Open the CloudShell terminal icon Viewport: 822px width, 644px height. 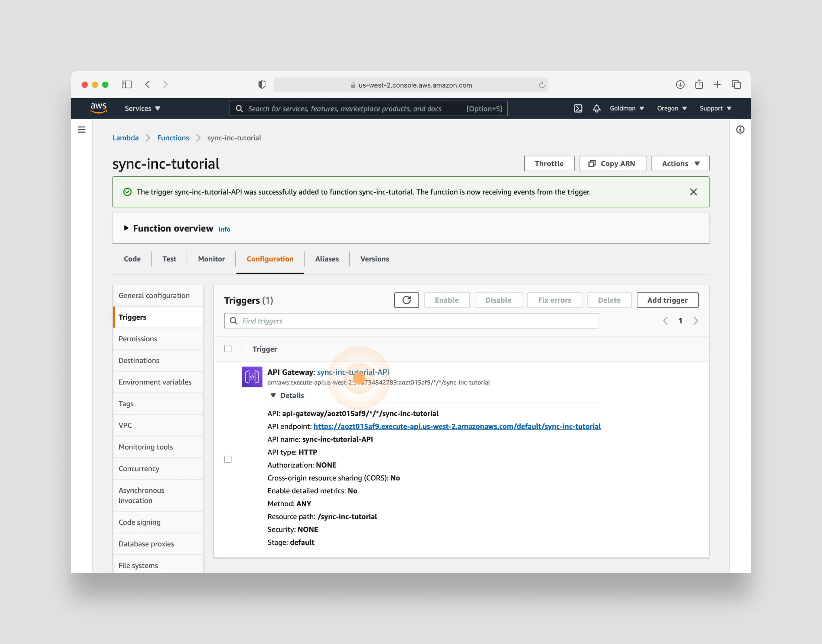(578, 108)
